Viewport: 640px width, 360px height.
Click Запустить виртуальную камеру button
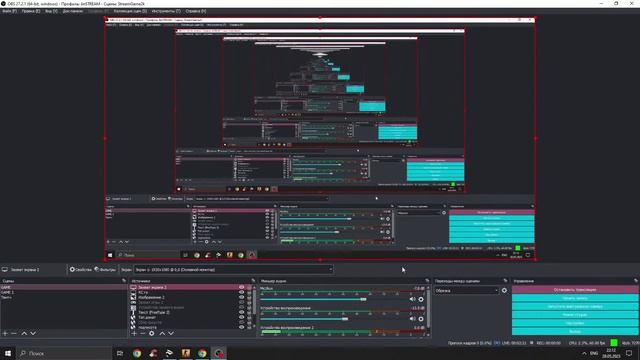click(575, 307)
